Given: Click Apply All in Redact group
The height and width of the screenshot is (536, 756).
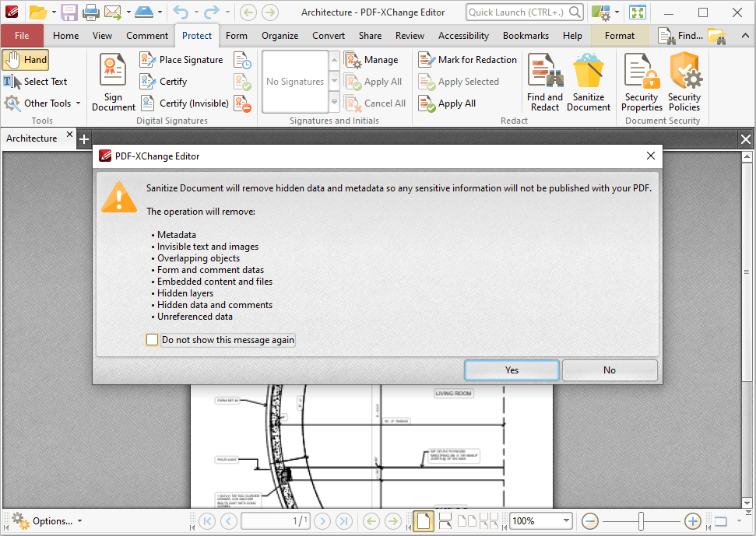Looking at the screenshot, I should (448, 103).
